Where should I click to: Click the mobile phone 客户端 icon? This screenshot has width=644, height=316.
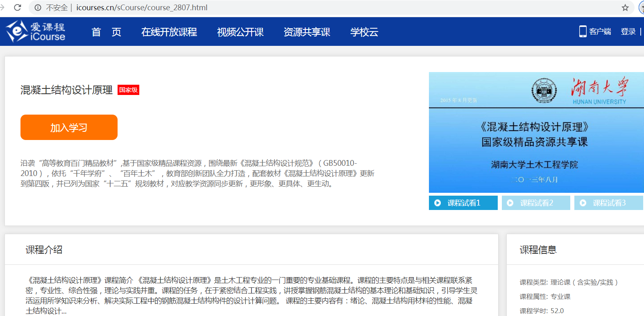(x=583, y=32)
